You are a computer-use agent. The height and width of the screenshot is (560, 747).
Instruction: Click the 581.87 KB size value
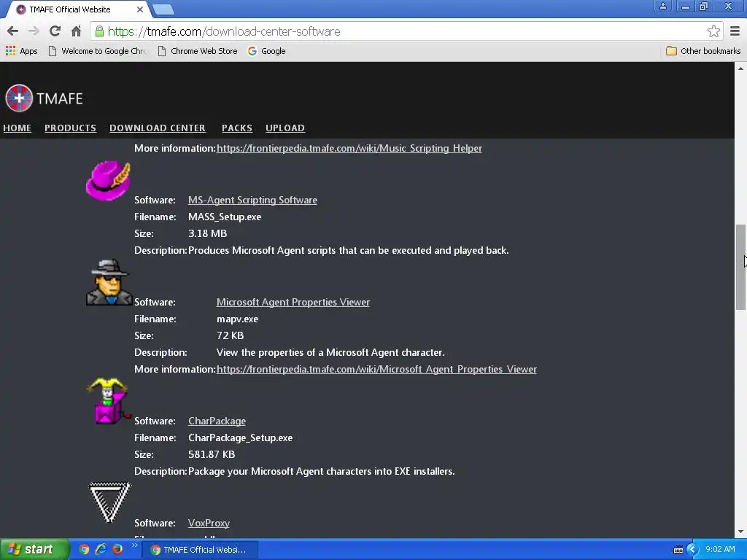tap(212, 454)
